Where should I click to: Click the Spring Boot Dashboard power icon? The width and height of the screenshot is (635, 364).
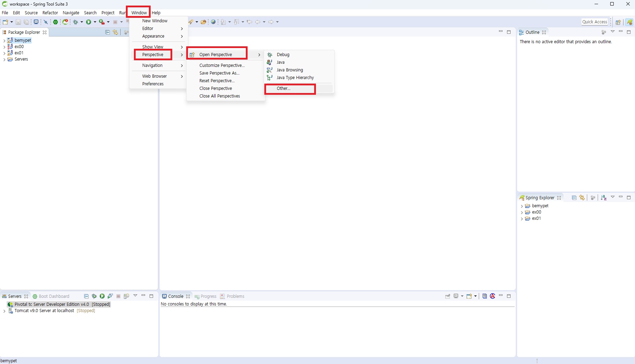[x=55, y=22]
